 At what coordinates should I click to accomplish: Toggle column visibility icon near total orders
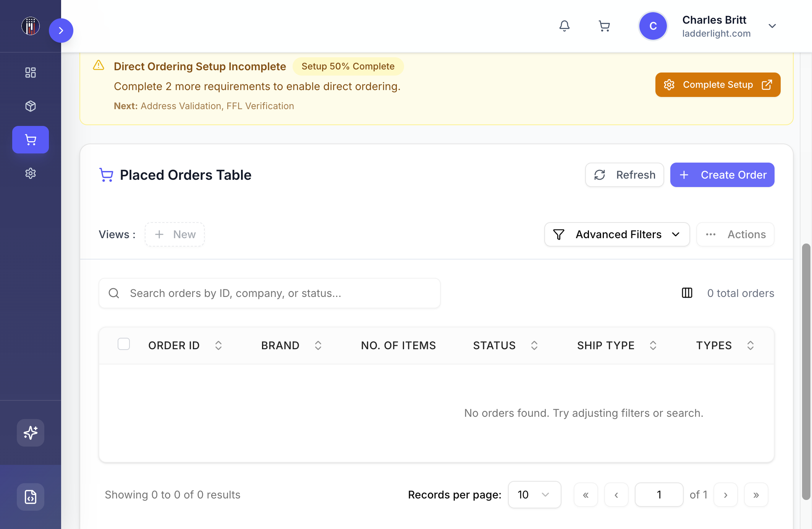tap(687, 293)
